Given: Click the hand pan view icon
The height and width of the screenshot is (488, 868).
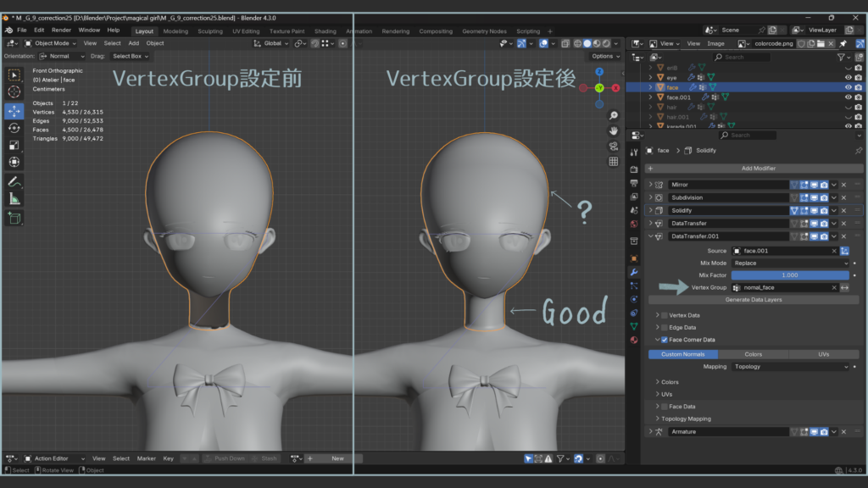Looking at the screenshot, I should coord(613,130).
